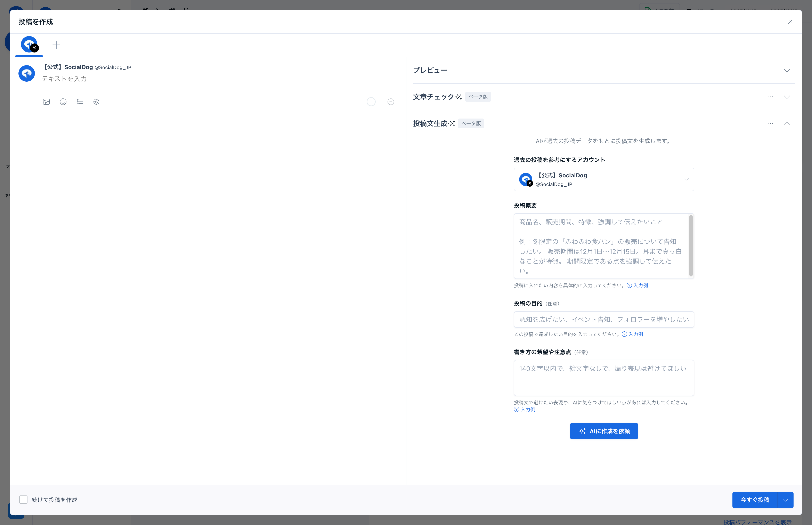This screenshot has width=812, height=525.
Task: Open the emoji picker icon
Action: point(63,102)
